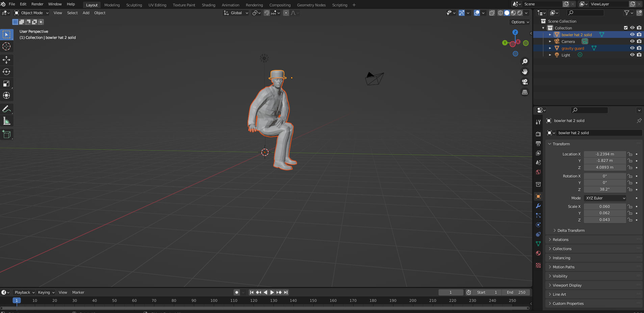
Task: Change the Global transform orientation dropdown
Action: click(235, 13)
